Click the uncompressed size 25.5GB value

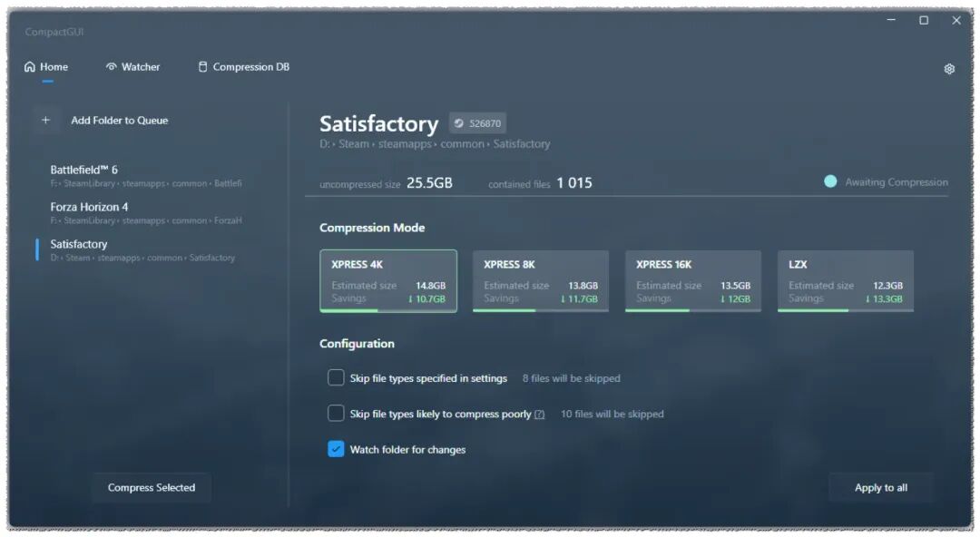(x=429, y=182)
